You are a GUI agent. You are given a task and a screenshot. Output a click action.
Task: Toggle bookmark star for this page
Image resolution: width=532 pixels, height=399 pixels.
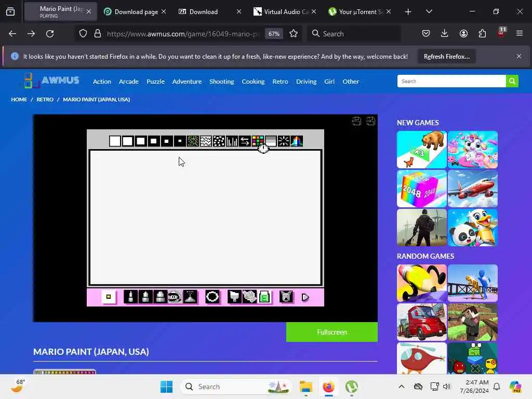[x=294, y=34]
